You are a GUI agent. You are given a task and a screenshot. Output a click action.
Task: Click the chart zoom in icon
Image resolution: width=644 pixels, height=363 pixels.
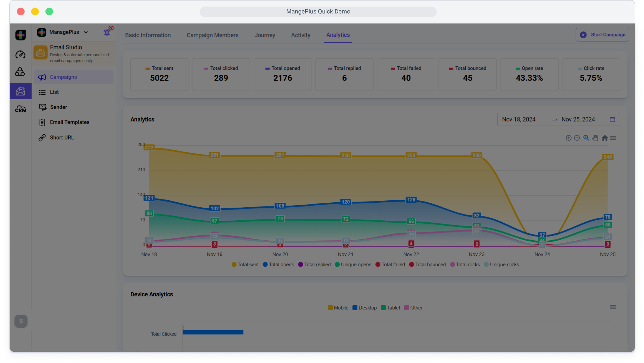pyautogui.click(x=568, y=138)
